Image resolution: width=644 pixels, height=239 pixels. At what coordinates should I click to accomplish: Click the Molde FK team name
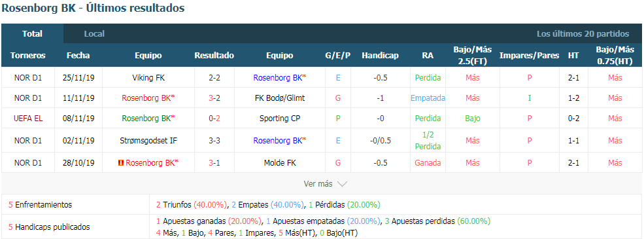coord(280,163)
